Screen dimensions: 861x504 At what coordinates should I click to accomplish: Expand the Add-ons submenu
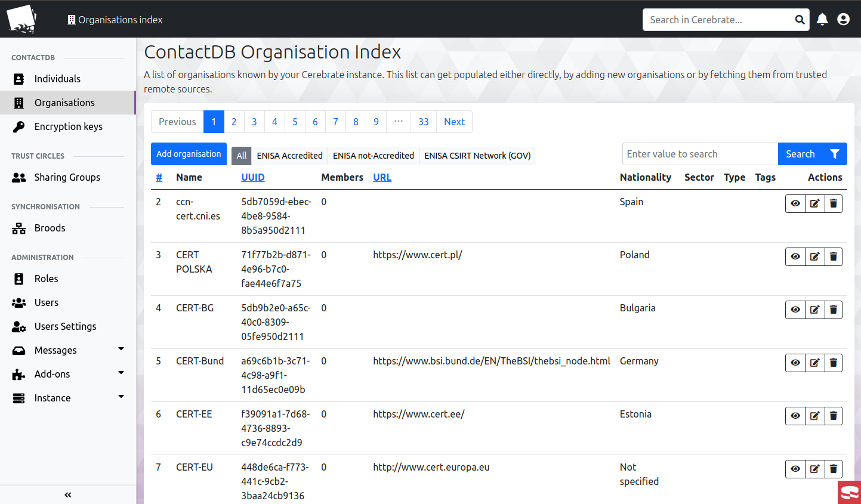[x=121, y=373]
